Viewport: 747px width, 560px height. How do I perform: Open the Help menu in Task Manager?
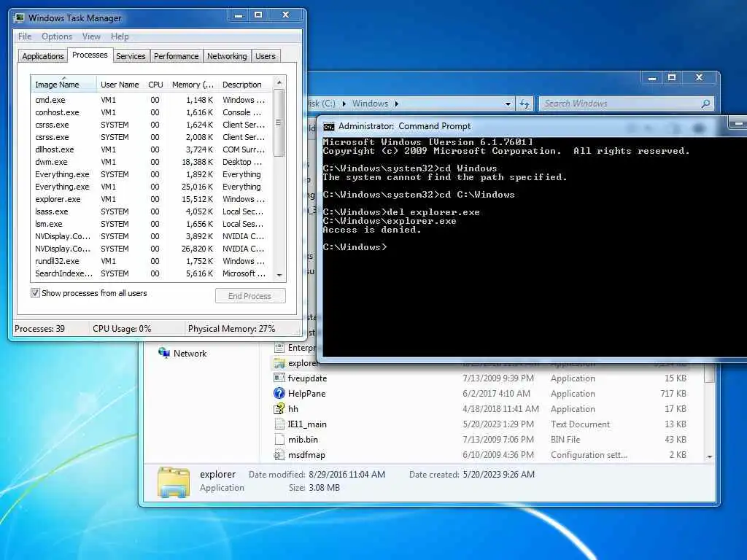(x=120, y=36)
